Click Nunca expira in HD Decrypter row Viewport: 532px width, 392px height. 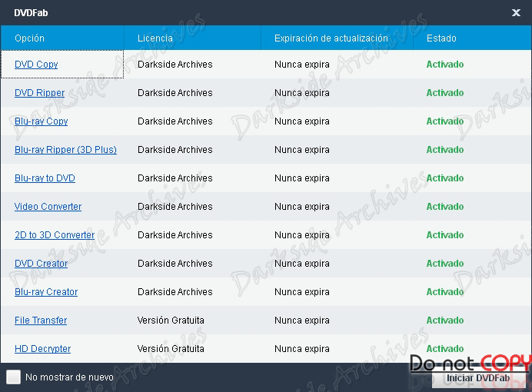click(302, 349)
